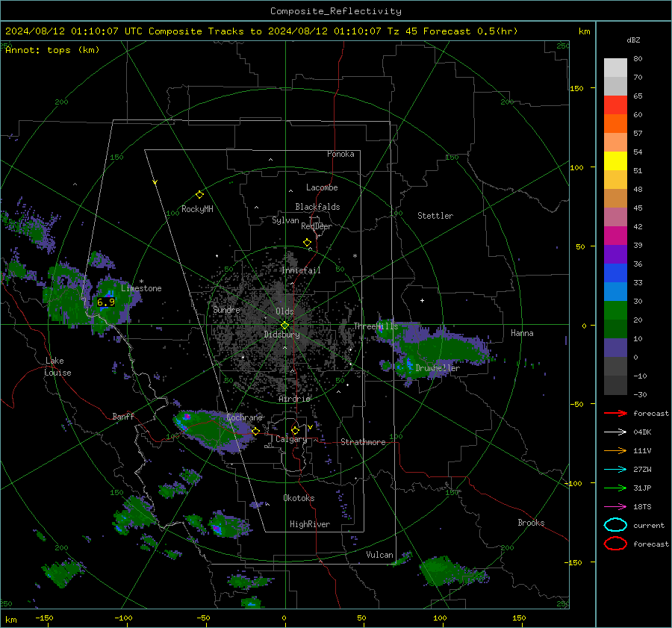Click the bright yellow 51-54 dBZ swatch
672x628 pixels.
point(615,161)
